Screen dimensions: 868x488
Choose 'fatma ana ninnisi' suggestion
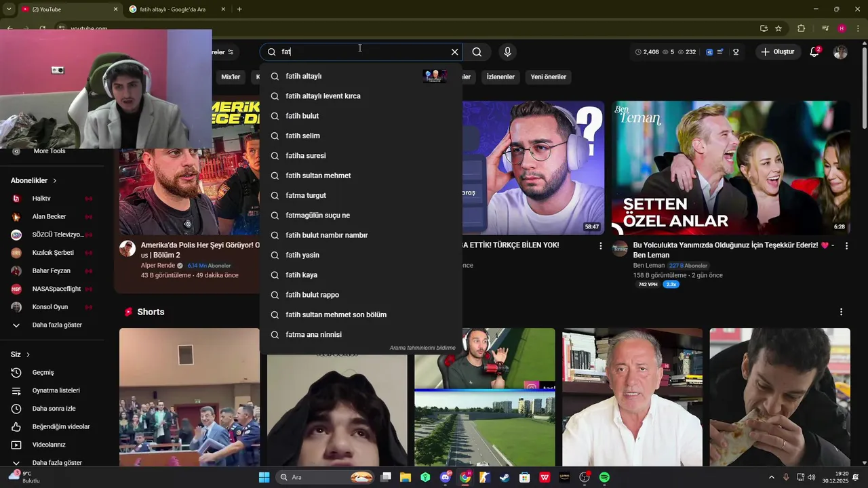(x=361, y=335)
